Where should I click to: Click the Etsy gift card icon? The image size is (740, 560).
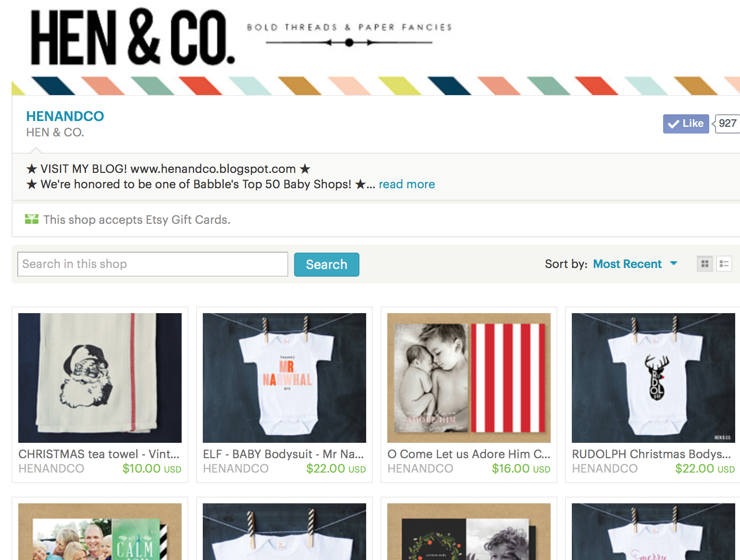point(32,219)
